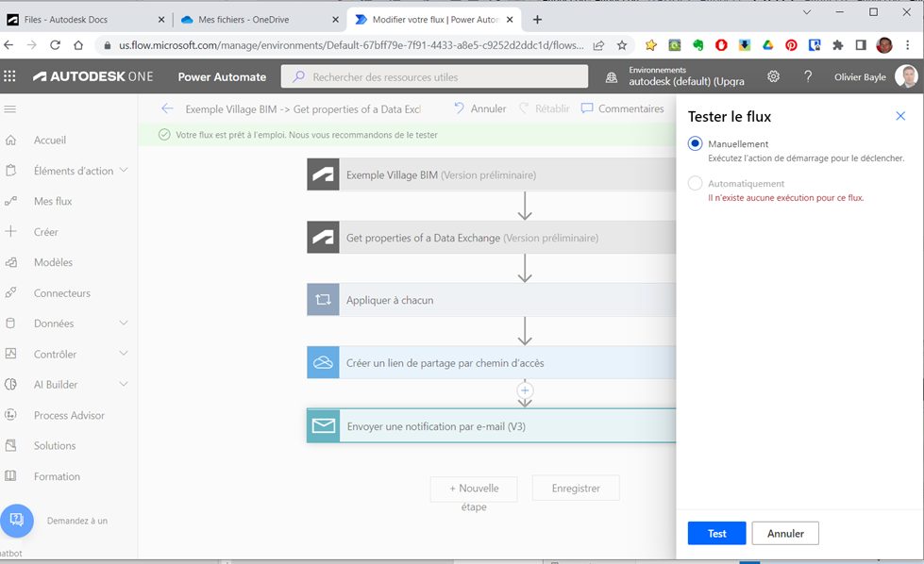Click the Enregistrer button
924x564 pixels.
pyautogui.click(x=576, y=488)
